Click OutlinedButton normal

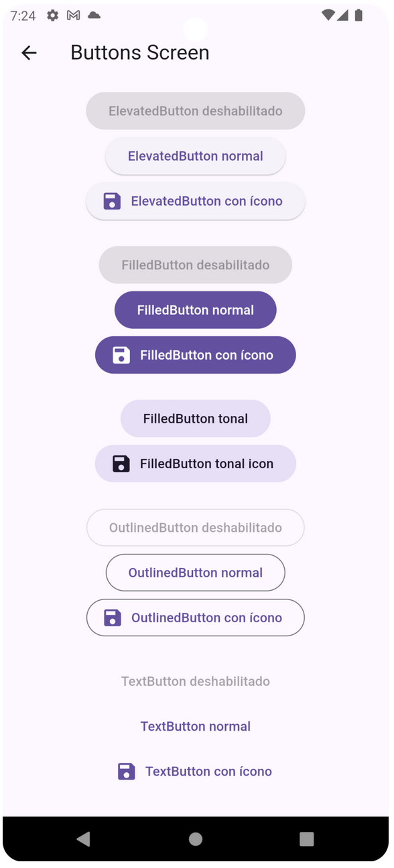click(x=196, y=573)
